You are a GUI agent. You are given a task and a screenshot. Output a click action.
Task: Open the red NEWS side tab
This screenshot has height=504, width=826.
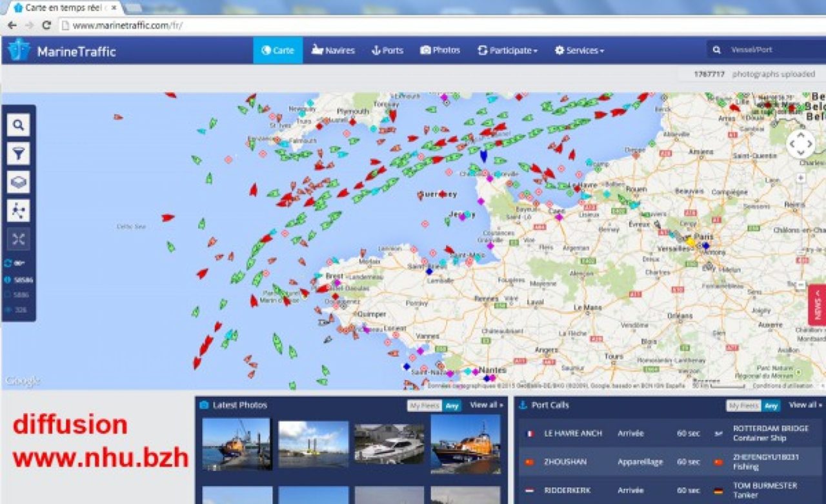tap(817, 305)
